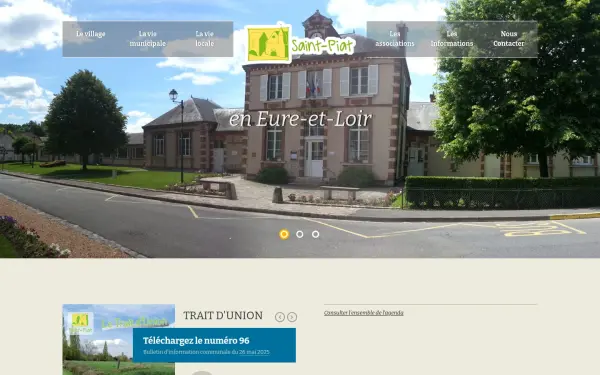Open La vie locale menu
This screenshot has height=375, width=600.
204,39
